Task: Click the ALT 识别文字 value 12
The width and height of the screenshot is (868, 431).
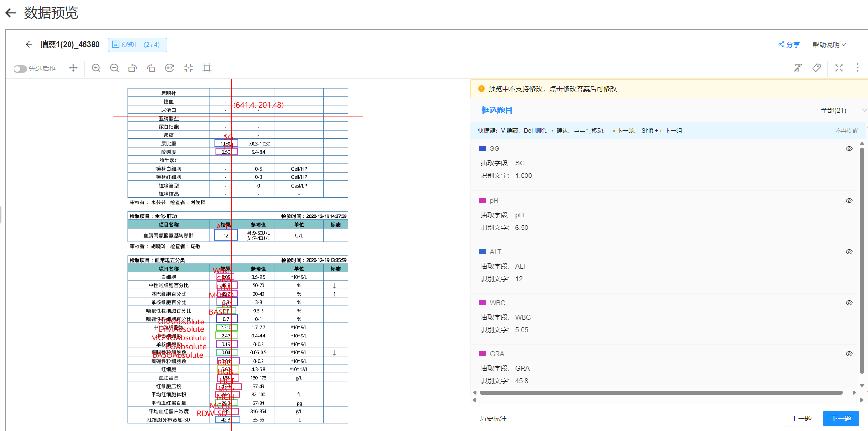Action: coord(519,279)
